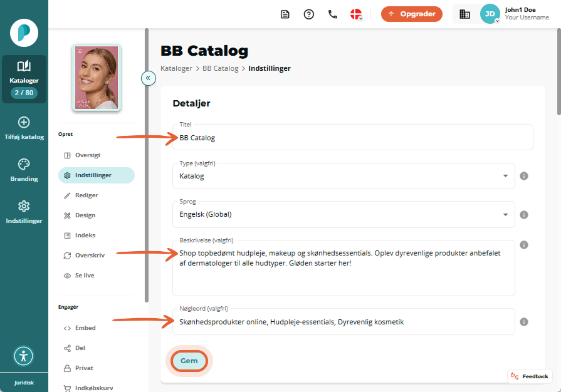Open the company building icon
Viewport: 561px width, 392px height.
(x=464, y=14)
